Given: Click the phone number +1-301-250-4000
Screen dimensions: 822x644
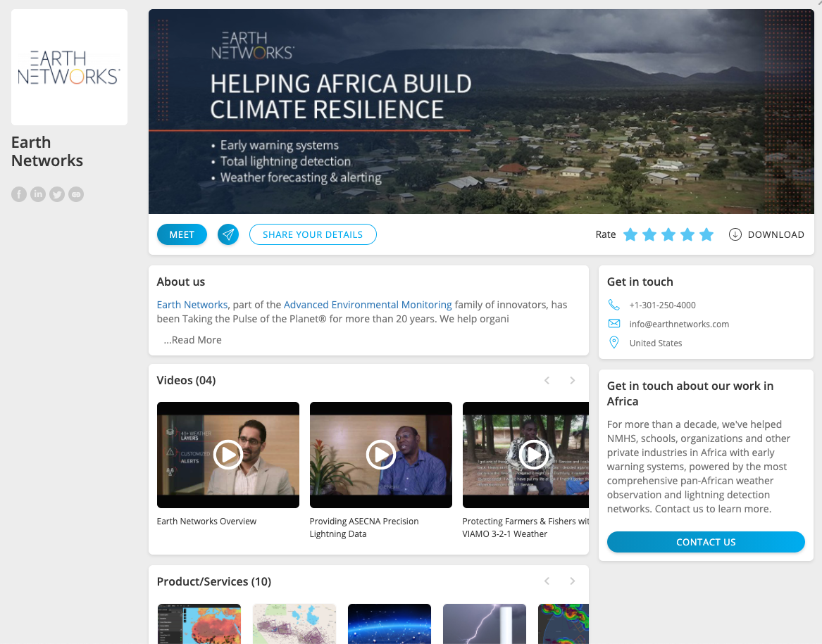Looking at the screenshot, I should 663,305.
